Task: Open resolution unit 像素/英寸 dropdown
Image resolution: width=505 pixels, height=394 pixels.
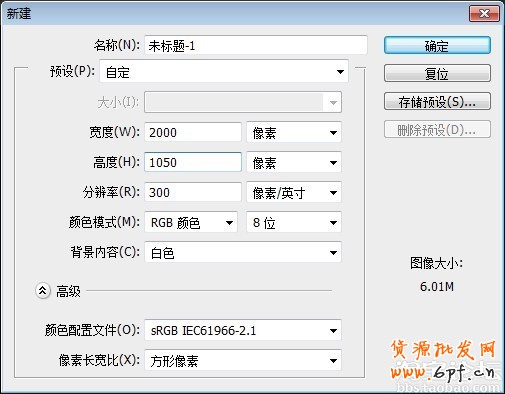Action: point(294,193)
